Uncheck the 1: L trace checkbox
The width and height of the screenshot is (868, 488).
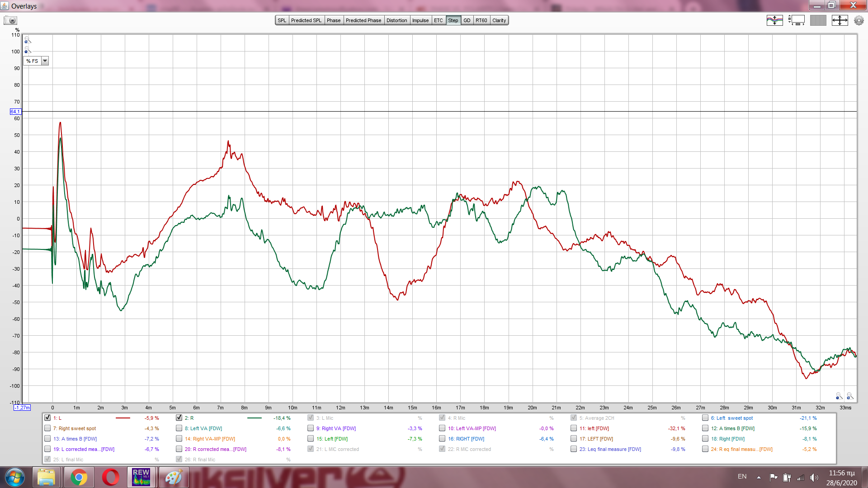47,418
